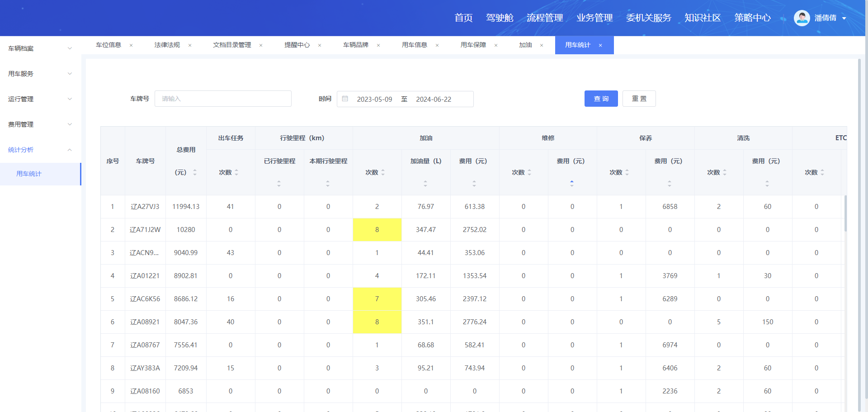This screenshot has width=868, height=412.
Task: Sort by 已行驶里程 column
Action: click(x=279, y=184)
